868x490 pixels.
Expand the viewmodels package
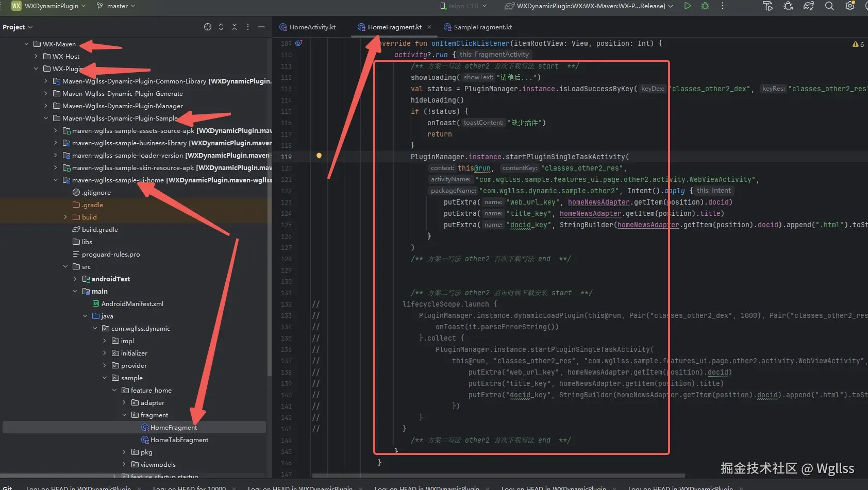click(x=124, y=464)
